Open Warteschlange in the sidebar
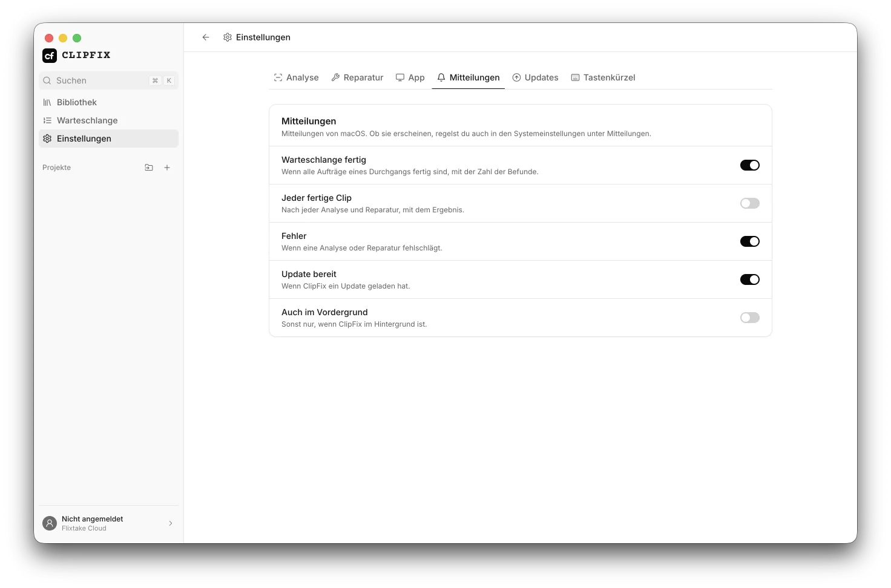The width and height of the screenshot is (891, 588). (108, 120)
